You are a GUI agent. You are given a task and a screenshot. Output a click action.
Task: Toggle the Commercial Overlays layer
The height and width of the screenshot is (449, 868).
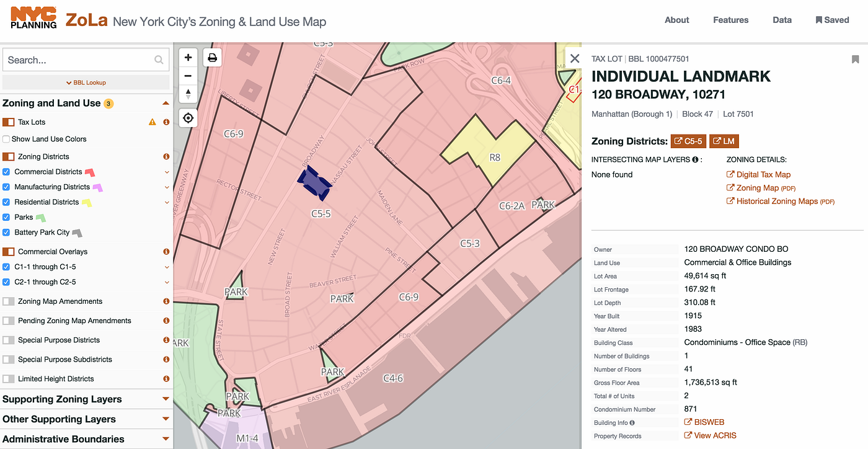pos(9,252)
